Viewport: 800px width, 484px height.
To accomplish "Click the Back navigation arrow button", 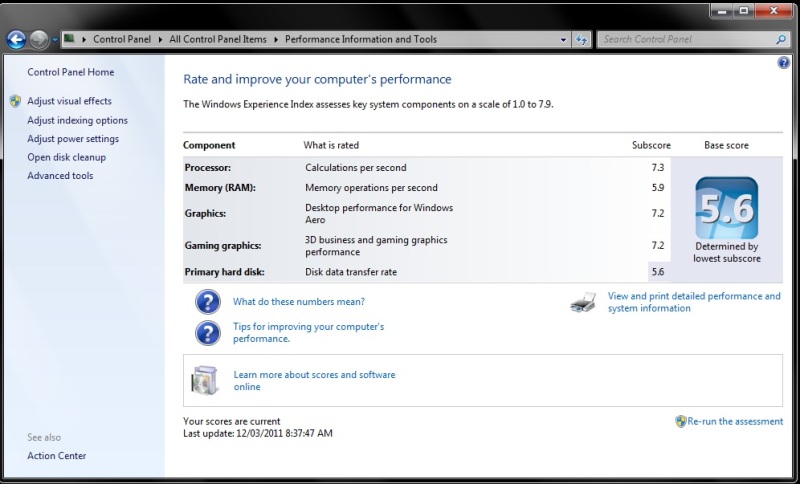I will pyautogui.click(x=16, y=39).
